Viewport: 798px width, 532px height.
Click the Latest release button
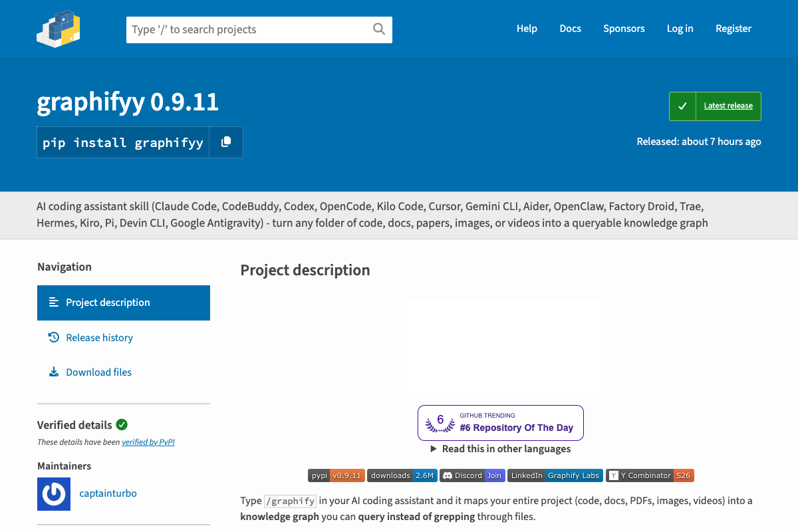(715, 106)
